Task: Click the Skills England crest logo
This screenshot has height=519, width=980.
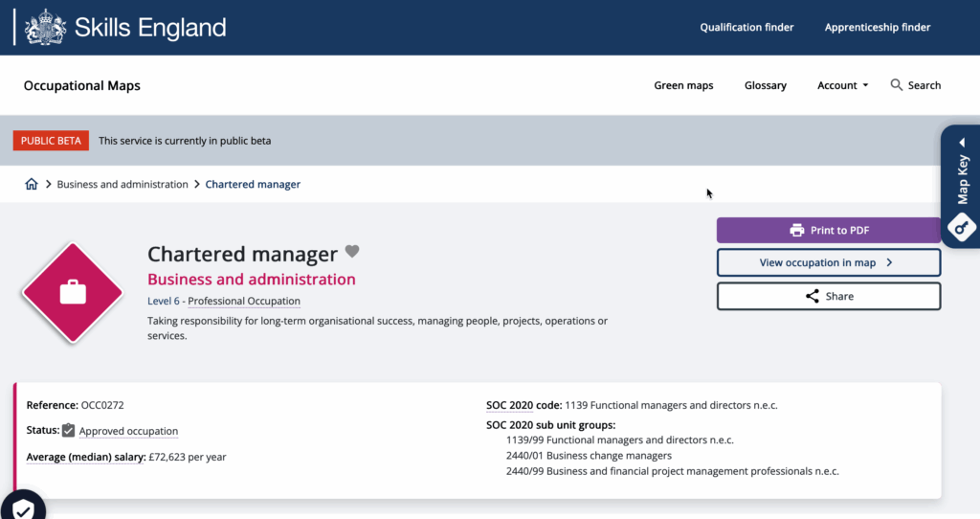Action: tap(45, 27)
